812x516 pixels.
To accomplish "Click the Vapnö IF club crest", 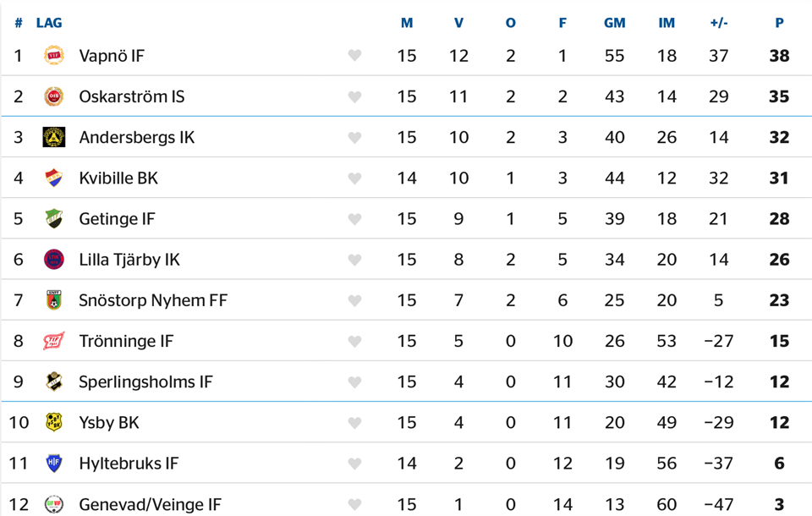I will point(53,56).
